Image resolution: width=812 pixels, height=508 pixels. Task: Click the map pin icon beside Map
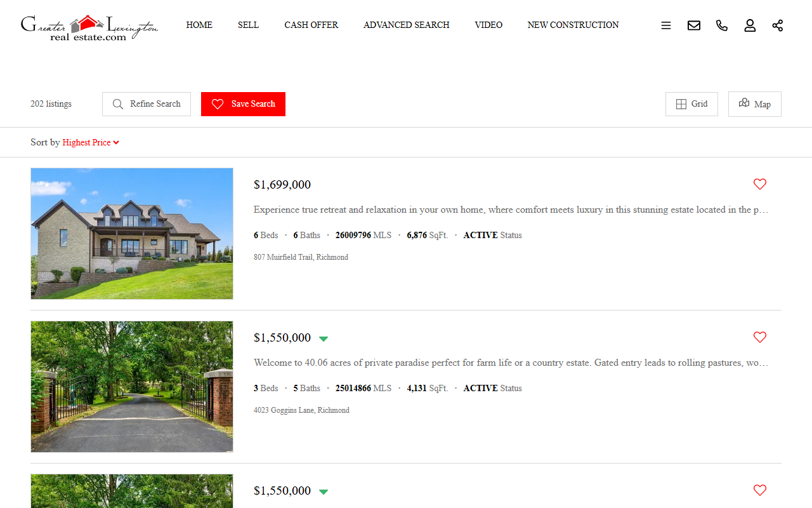744,104
